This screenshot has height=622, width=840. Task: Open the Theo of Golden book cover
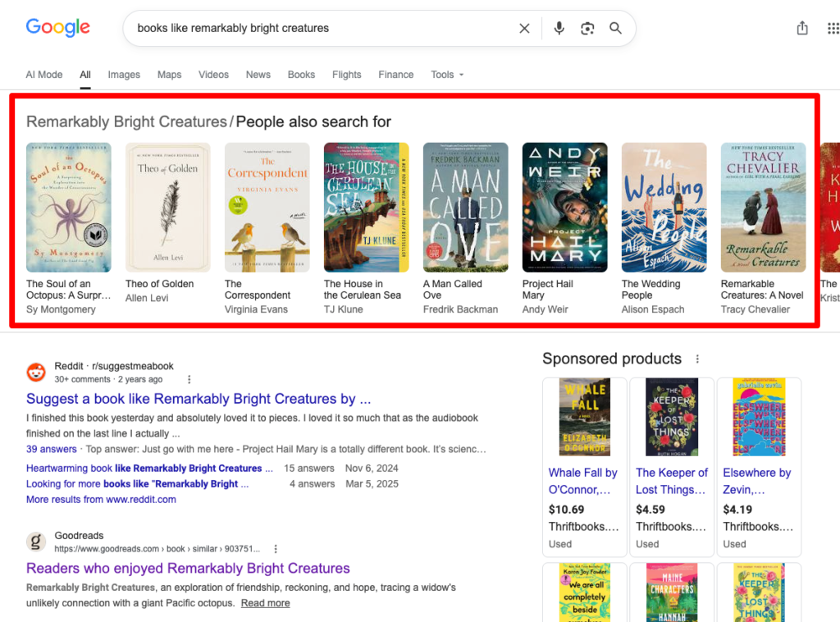pos(167,208)
